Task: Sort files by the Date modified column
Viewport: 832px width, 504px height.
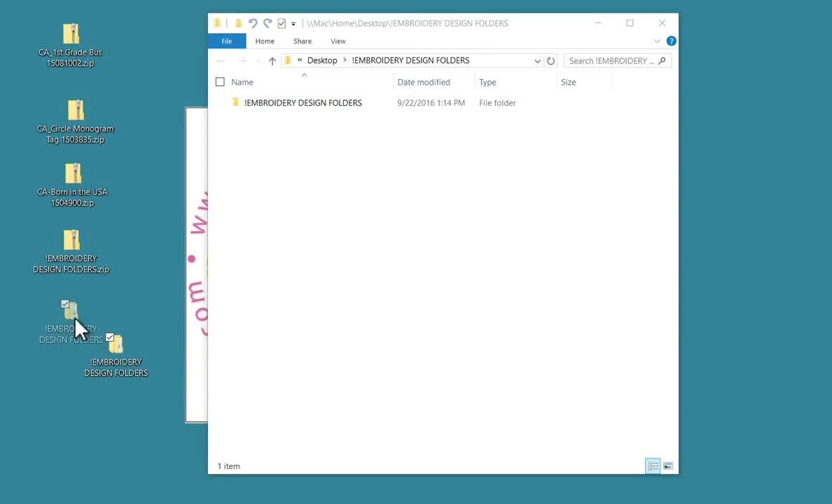Action: click(x=424, y=82)
